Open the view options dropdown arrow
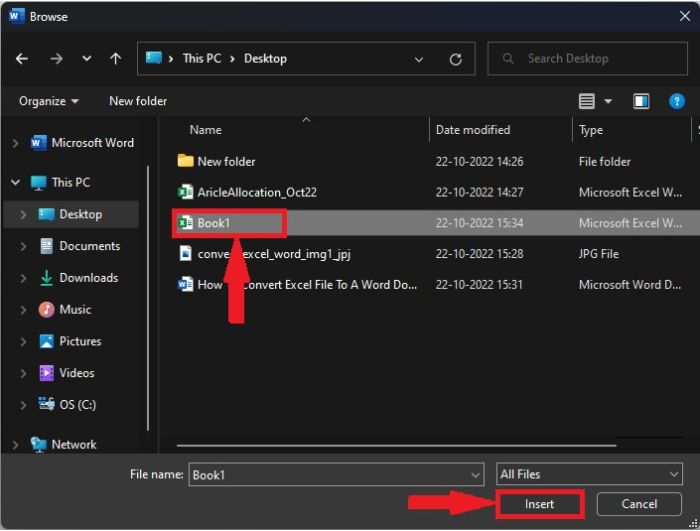The image size is (700, 531). click(x=608, y=101)
